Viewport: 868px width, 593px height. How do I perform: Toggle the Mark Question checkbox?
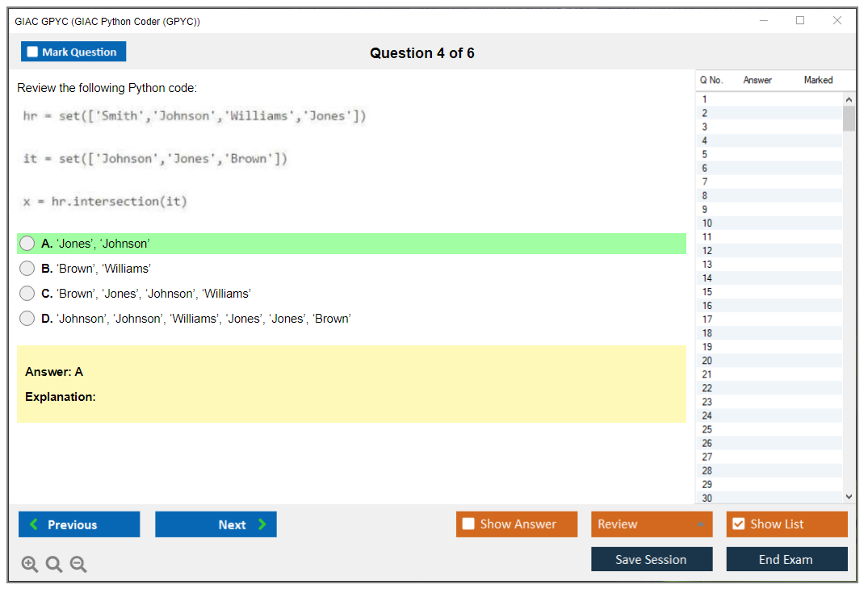(33, 52)
